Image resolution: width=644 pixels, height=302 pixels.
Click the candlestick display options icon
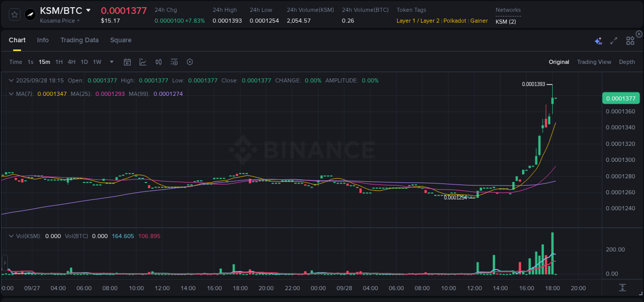(159, 62)
